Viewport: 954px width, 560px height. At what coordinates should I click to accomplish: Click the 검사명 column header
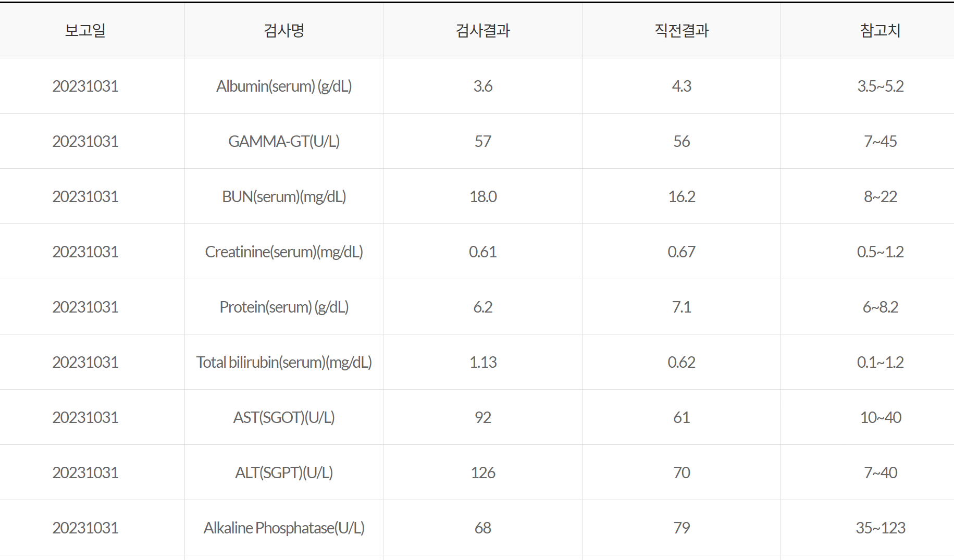tap(284, 30)
